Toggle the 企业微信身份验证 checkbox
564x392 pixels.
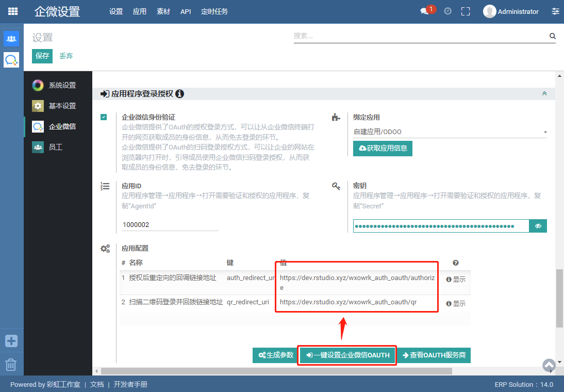point(104,117)
